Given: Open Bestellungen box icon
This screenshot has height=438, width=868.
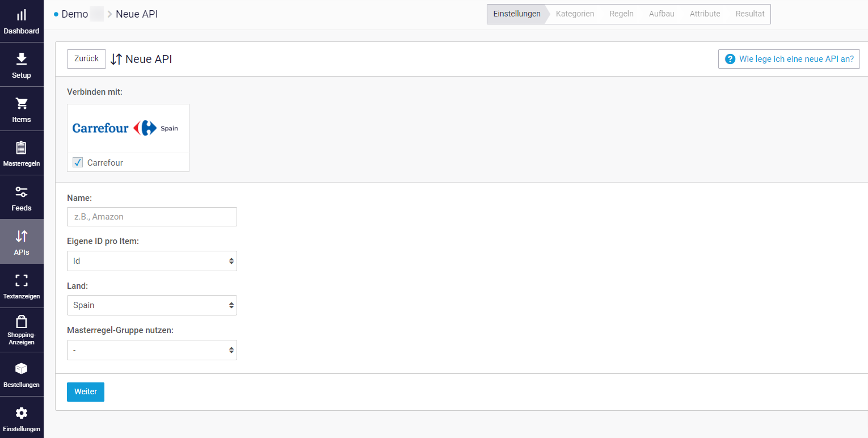Looking at the screenshot, I should click(22, 369).
